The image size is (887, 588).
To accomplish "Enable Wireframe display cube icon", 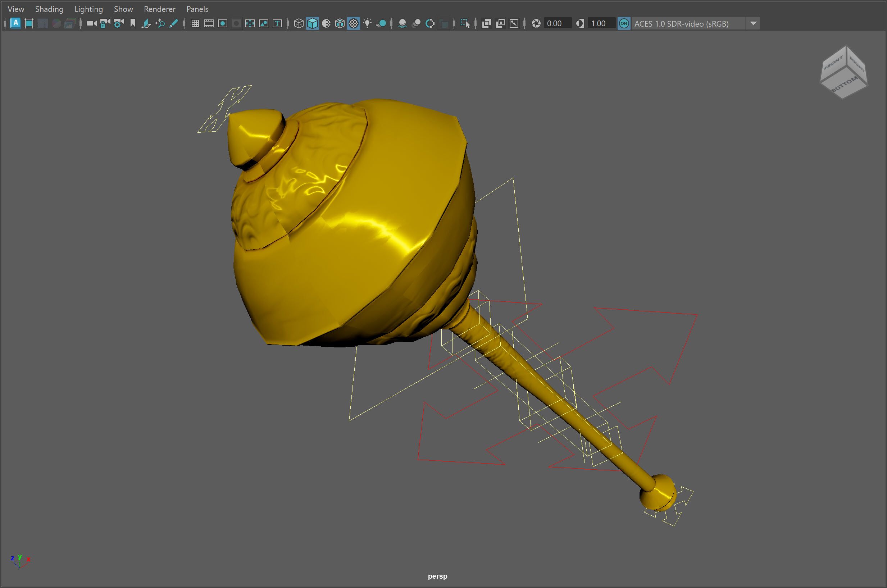I will [x=299, y=24].
